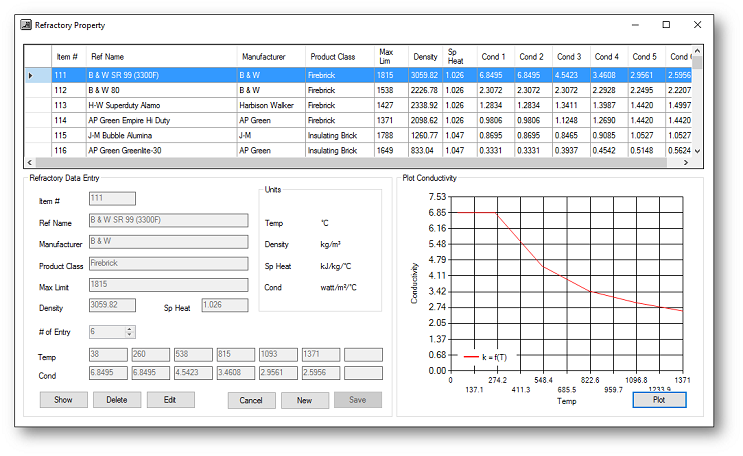This screenshot has height=456, width=743.
Task: Click the Ref Name column header
Action: [x=161, y=57]
